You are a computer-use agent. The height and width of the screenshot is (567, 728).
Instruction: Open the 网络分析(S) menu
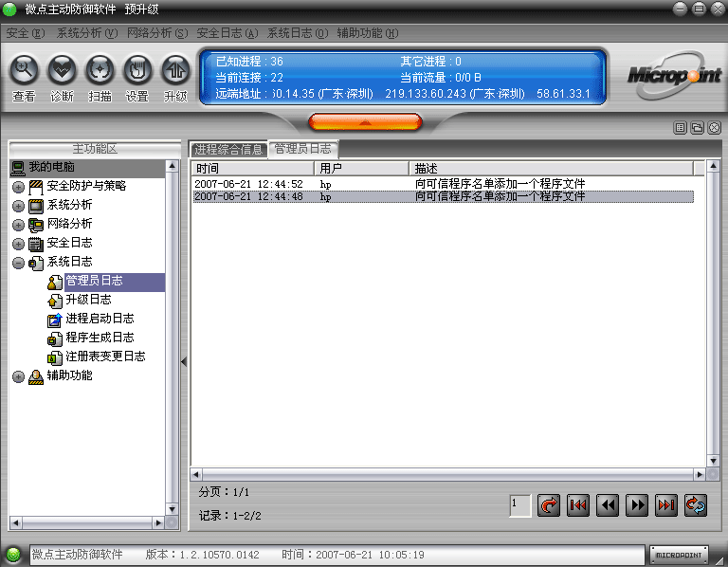click(x=157, y=33)
